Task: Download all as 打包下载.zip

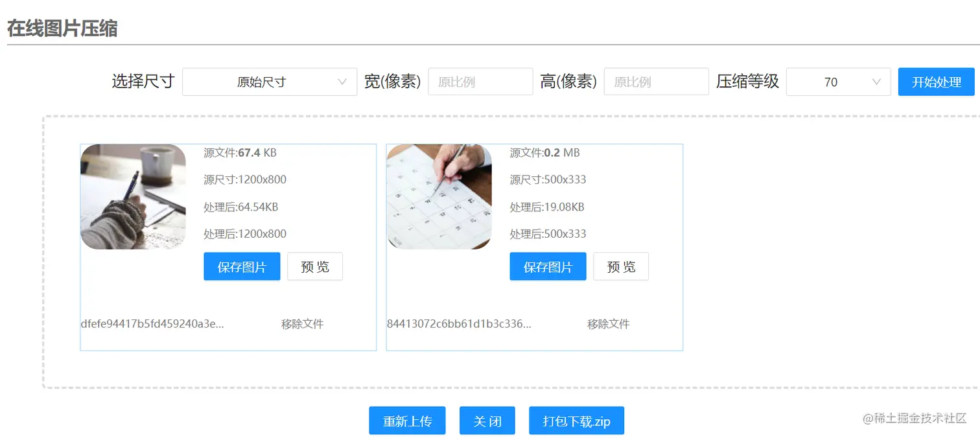Action: coord(576,421)
